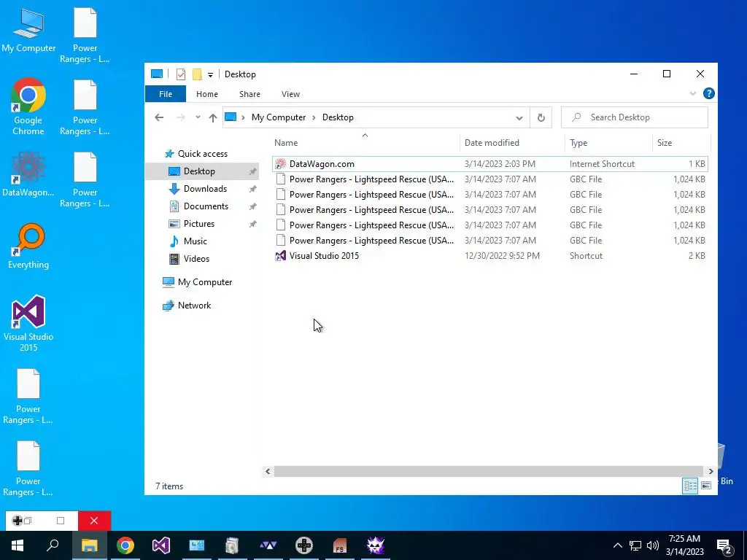Open My Computer desktop icon
Viewport: 747px width, 560px height.
coord(28,31)
